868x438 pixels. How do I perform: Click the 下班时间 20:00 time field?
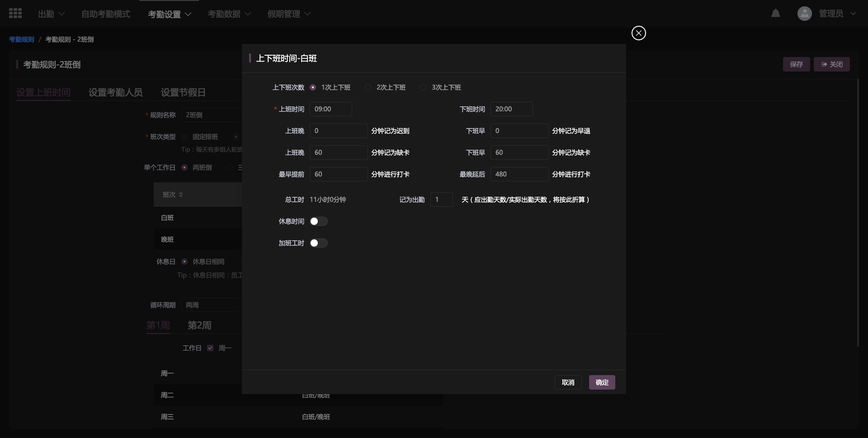point(511,109)
